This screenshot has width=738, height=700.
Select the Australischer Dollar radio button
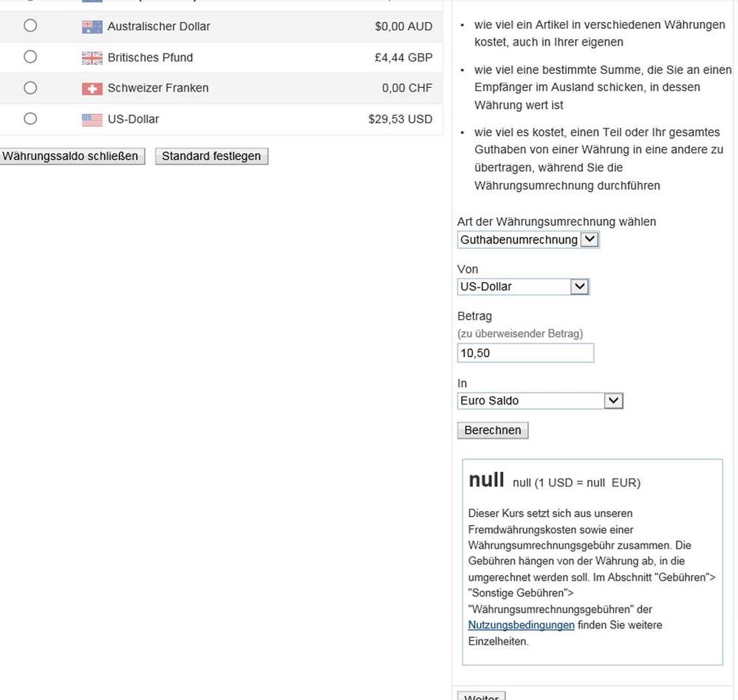(x=30, y=26)
